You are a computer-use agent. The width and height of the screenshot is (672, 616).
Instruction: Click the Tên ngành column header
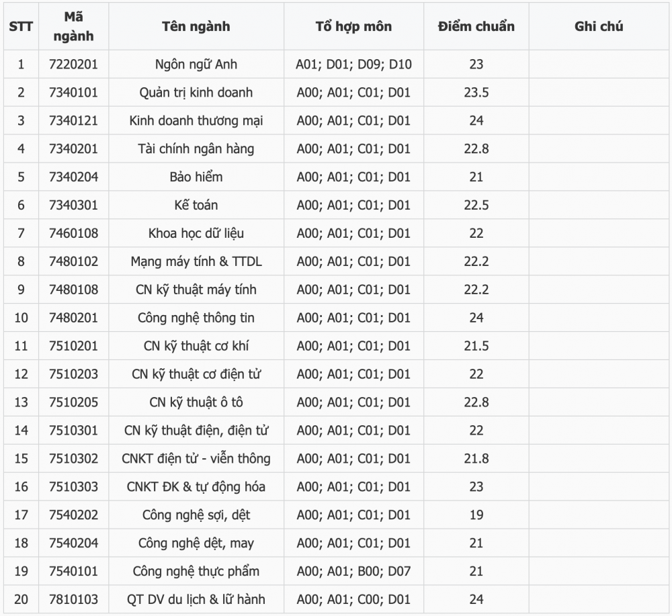click(x=196, y=27)
